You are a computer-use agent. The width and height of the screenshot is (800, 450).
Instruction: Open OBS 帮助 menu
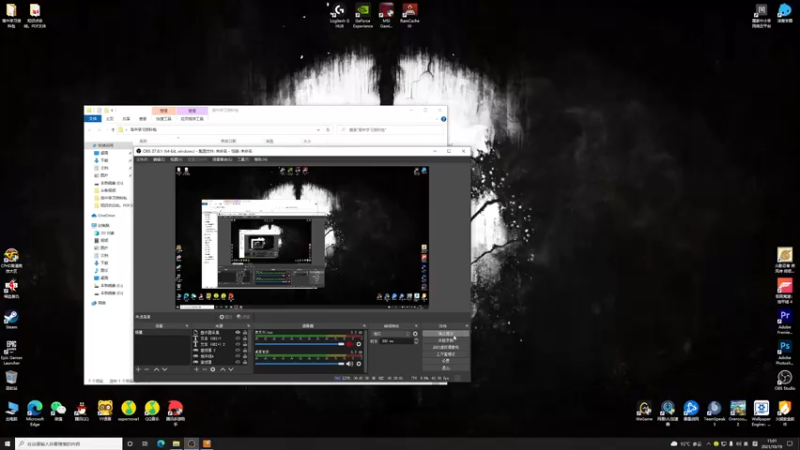(261, 160)
